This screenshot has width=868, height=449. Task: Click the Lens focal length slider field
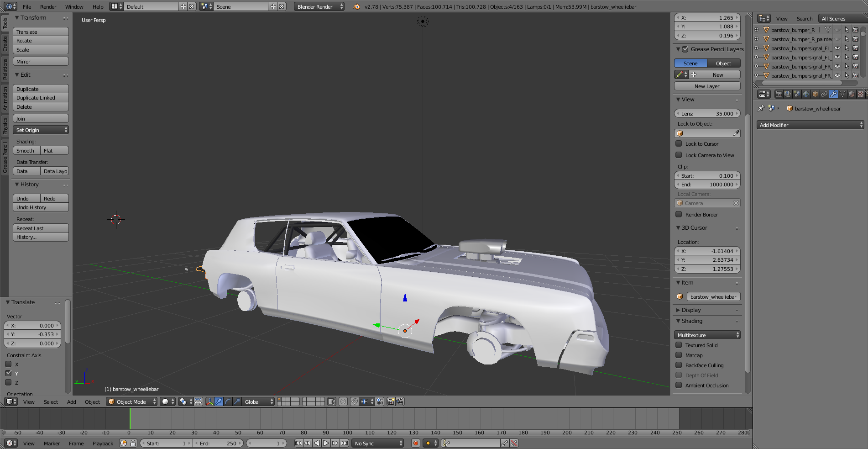(707, 114)
